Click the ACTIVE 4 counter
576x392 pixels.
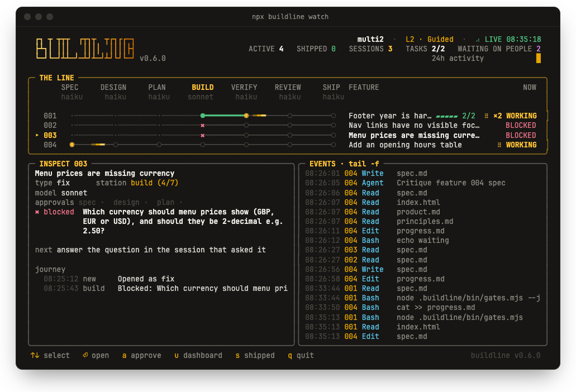click(x=266, y=49)
